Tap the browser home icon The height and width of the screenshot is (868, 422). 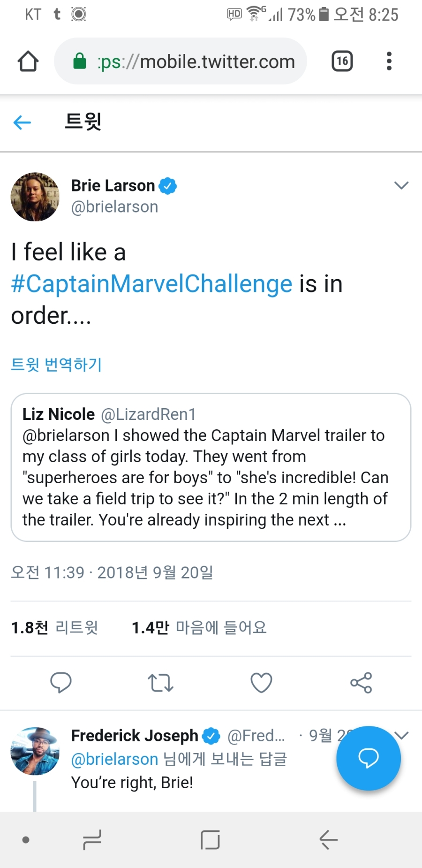(x=28, y=61)
